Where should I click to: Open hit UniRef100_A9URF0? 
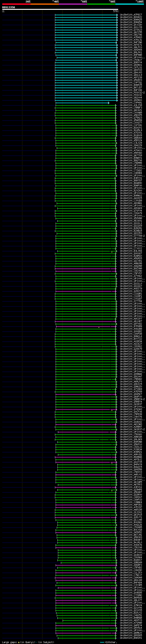click(x=131, y=565)
